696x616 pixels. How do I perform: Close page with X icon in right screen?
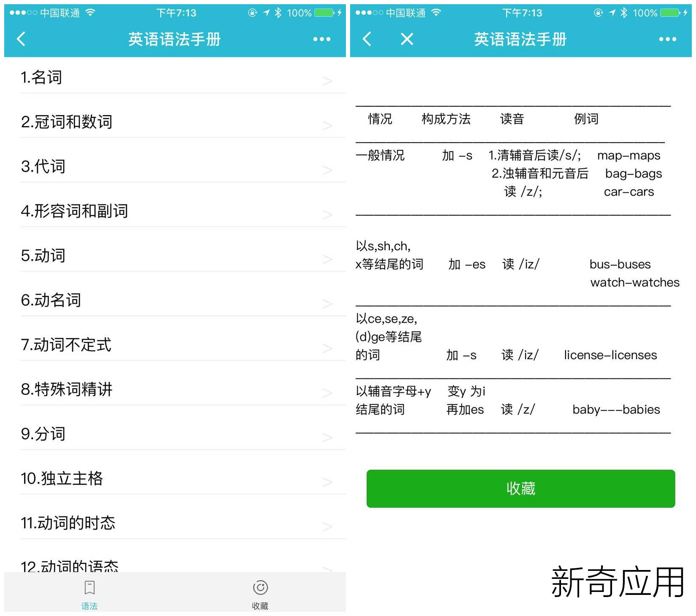[407, 39]
